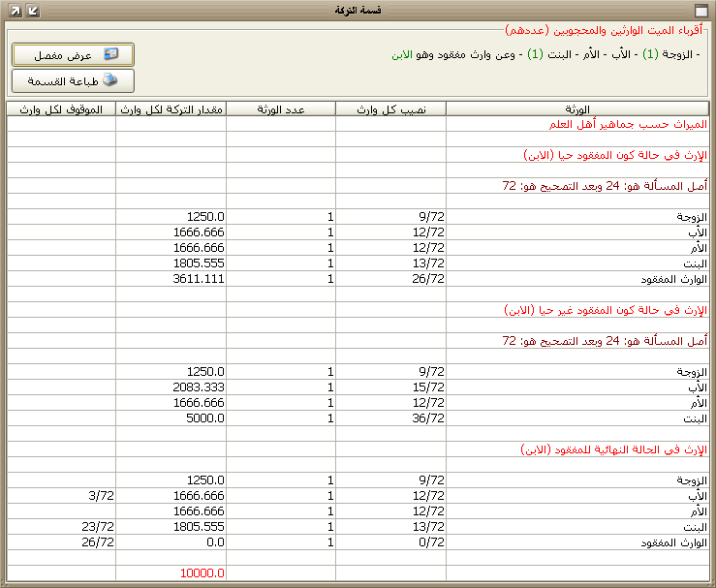Click the طباعة القسمة print button
Image resolution: width=716 pixels, height=588 pixels.
(73, 80)
